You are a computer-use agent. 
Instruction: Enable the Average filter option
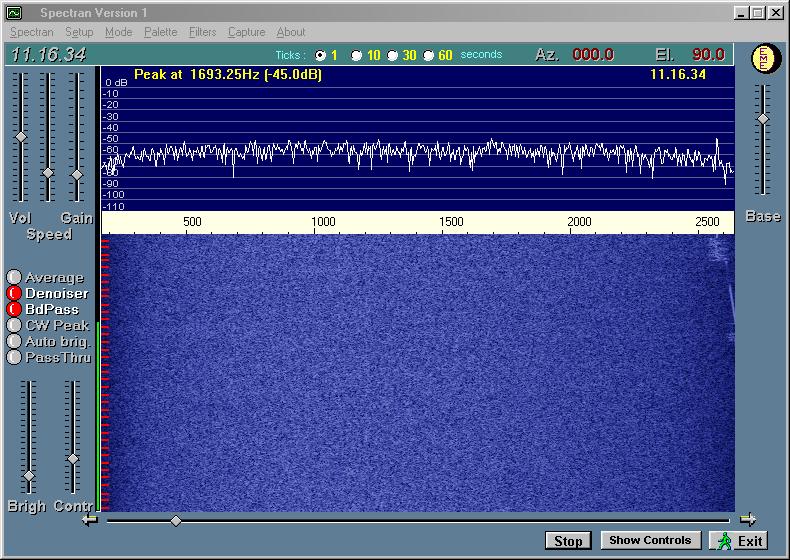tap(14, 278)
